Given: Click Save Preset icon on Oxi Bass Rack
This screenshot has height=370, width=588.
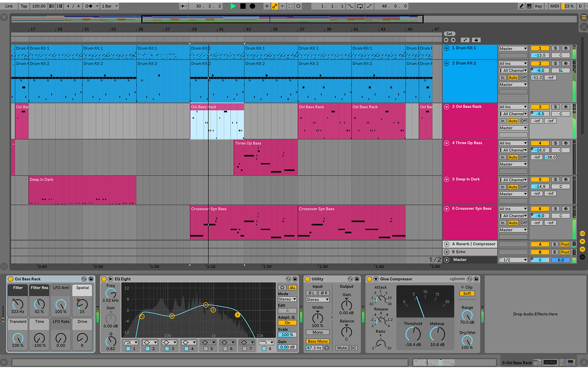Looking at the screenshot, I should [x=91, y=279].
